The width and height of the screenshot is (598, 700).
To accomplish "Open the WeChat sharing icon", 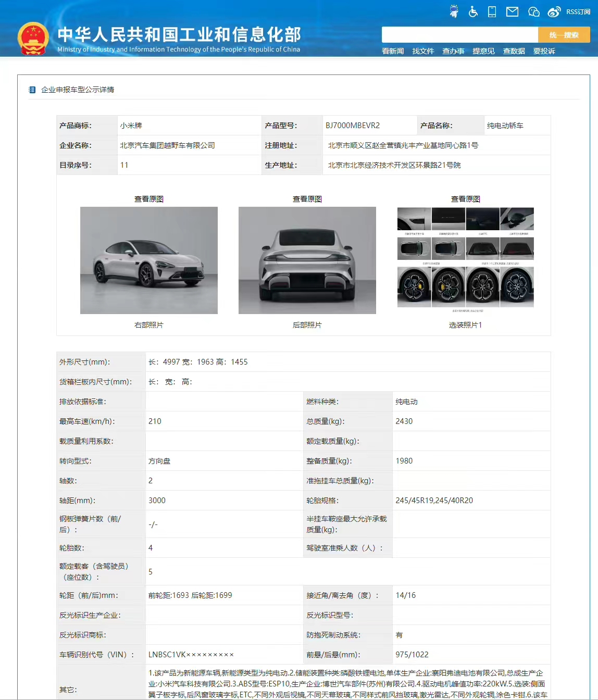I will pos(533,11).
